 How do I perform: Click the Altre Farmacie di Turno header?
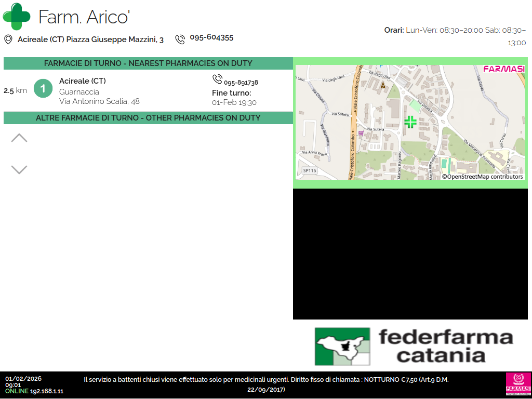coord(148,118)
